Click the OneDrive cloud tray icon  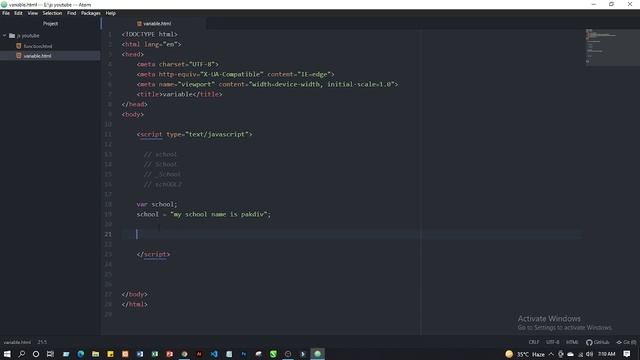point(570,354)
